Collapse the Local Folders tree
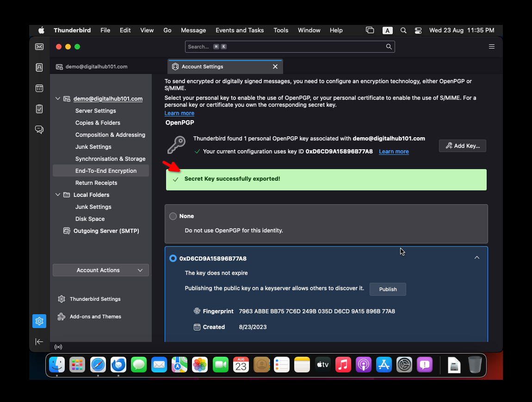 pos(58,195)
